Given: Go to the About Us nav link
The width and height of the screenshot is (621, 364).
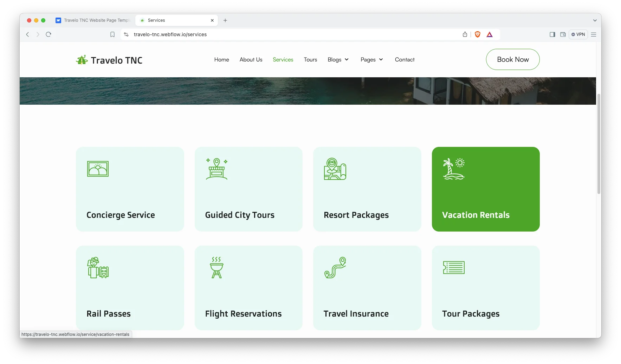Looking at the screenshot, I should point(251,60).
